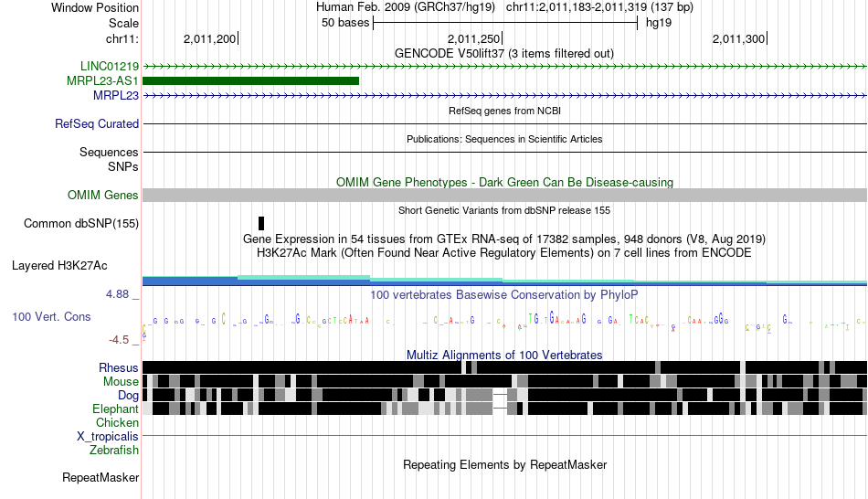Click the RefSeq genes from NCBI title
The image size is (868, 499).
click(505, 111)
